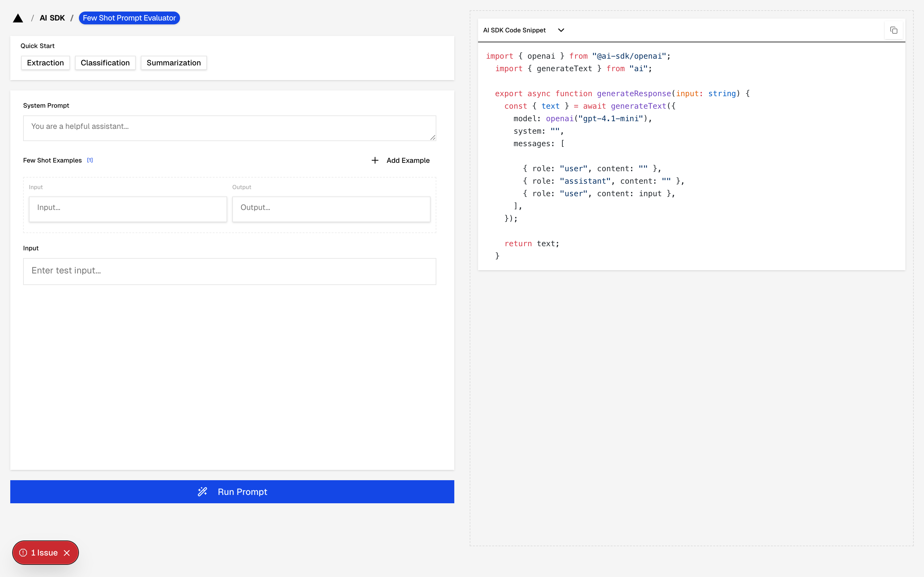Click the copy code snippet icon
The width and height of the screenshot is (924, 577).
[894, 30]
